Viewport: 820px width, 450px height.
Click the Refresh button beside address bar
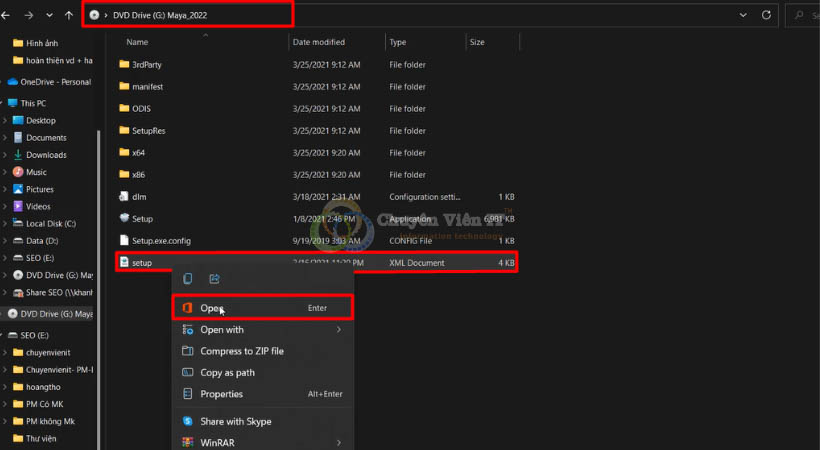coord(766,15)
